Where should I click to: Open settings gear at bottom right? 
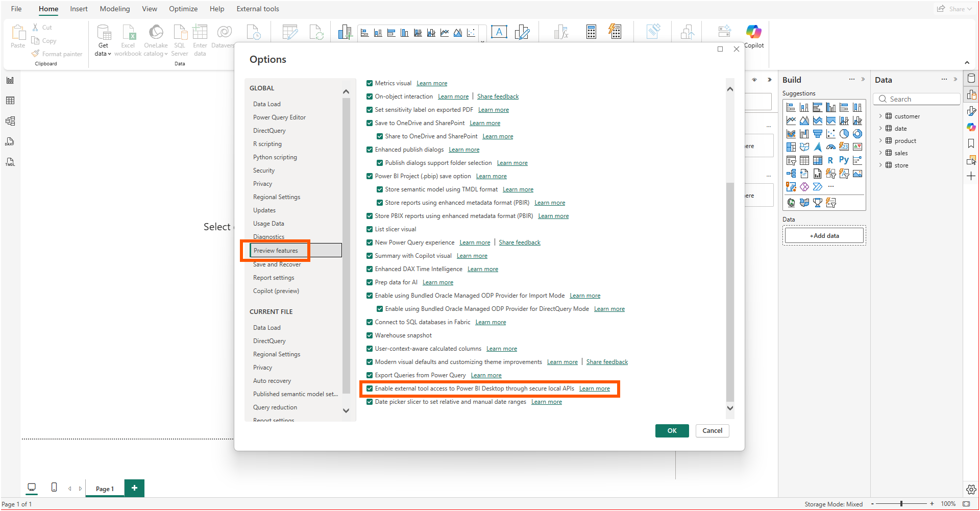click(x=971, y=490)
